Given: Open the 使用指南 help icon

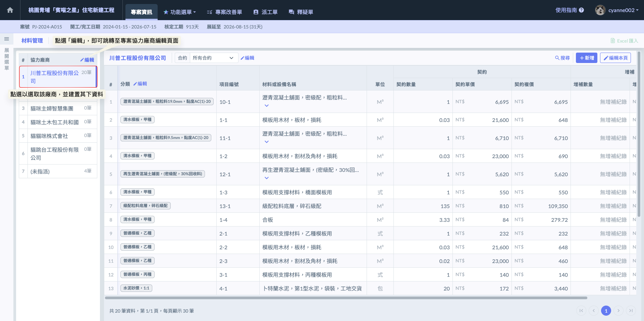Looking at the screenshot, I should 581,10.
